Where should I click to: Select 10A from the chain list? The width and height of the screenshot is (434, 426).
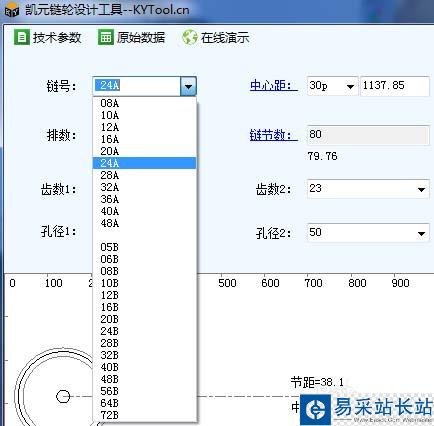coord(144,115)
